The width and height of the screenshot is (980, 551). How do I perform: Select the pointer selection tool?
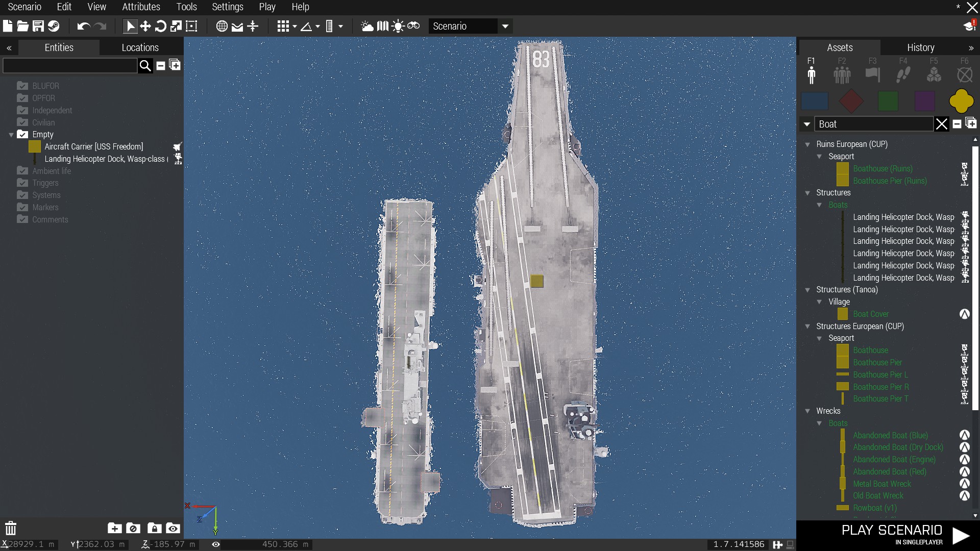coord(130,26)
